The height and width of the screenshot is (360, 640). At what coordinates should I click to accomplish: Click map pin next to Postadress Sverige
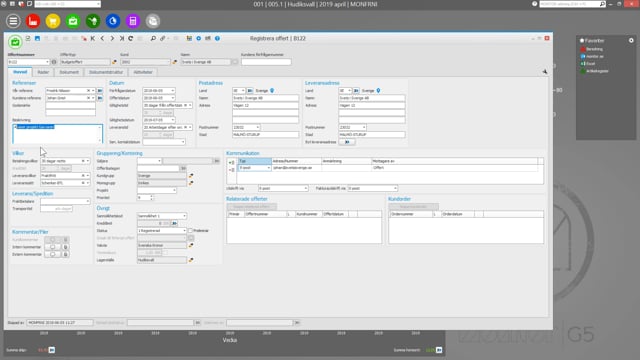pos(272,91)
